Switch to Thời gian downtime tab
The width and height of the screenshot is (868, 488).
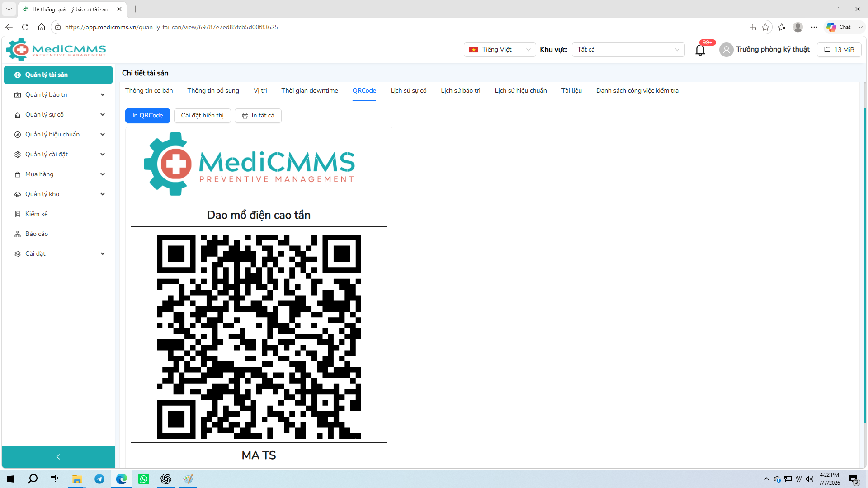point(310,91)
